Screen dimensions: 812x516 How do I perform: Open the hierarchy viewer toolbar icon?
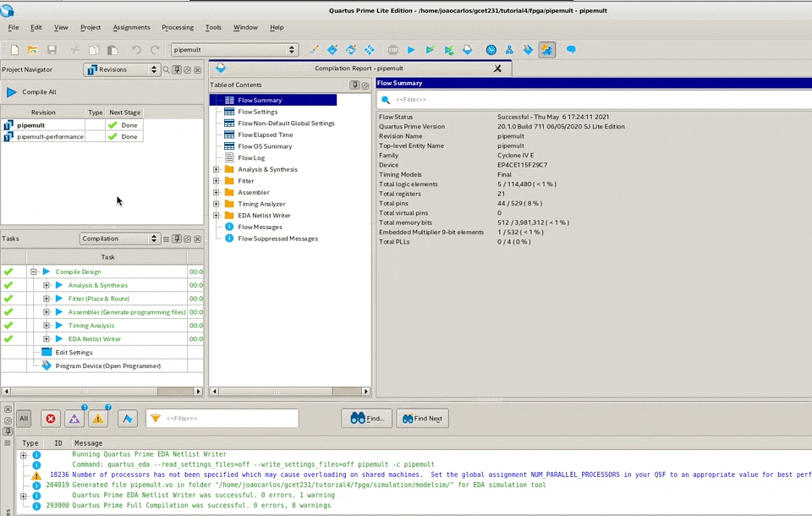pyautogui.click(x=509, y=50)
